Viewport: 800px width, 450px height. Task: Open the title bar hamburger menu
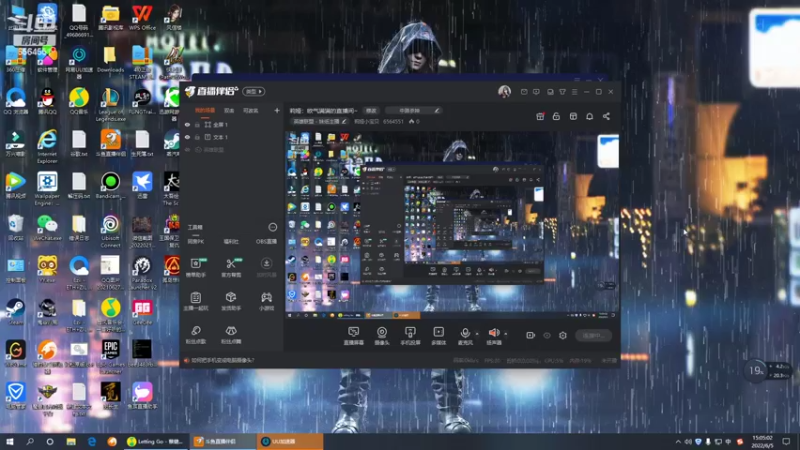[574, 92]
